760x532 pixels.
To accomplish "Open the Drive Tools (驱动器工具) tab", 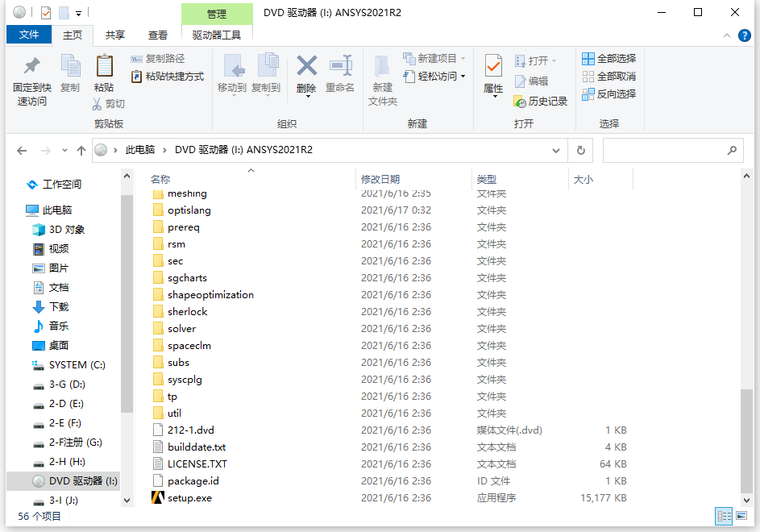I will (x=217, y=35).
